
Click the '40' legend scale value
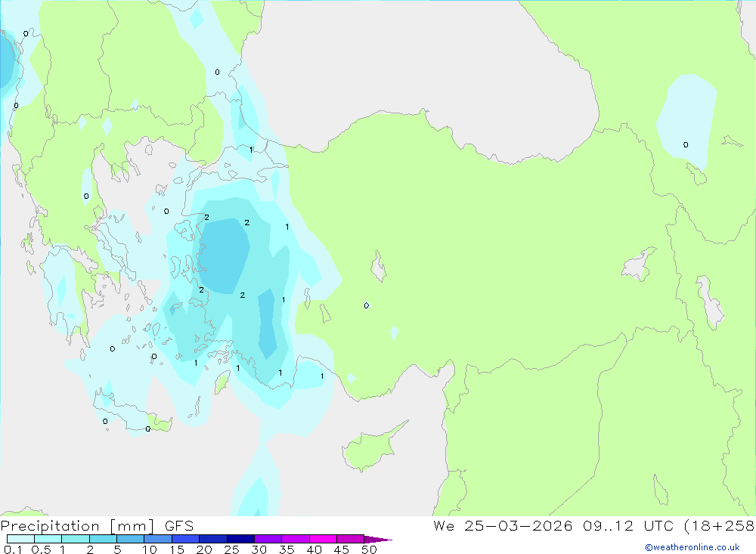[314, 549]
